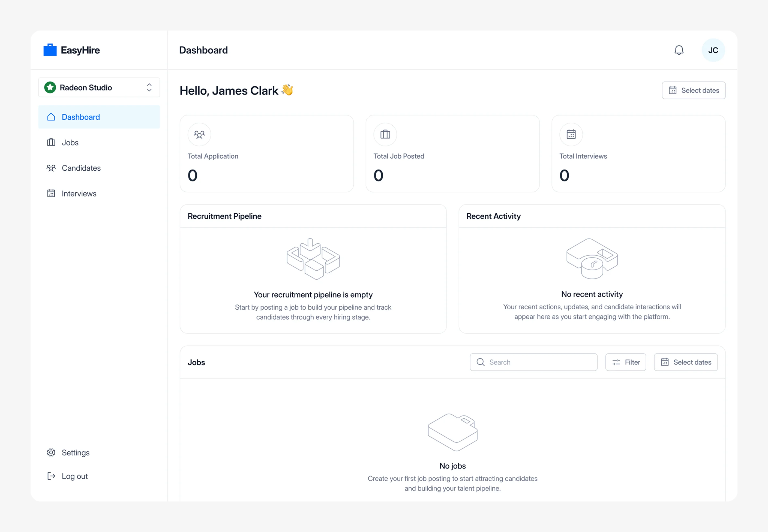The width and height of the screenshot is (768, 532).
Task: Click the Jobs briefcase icon in sidebar
Action: pyautogui.click(x=51, y=142)
